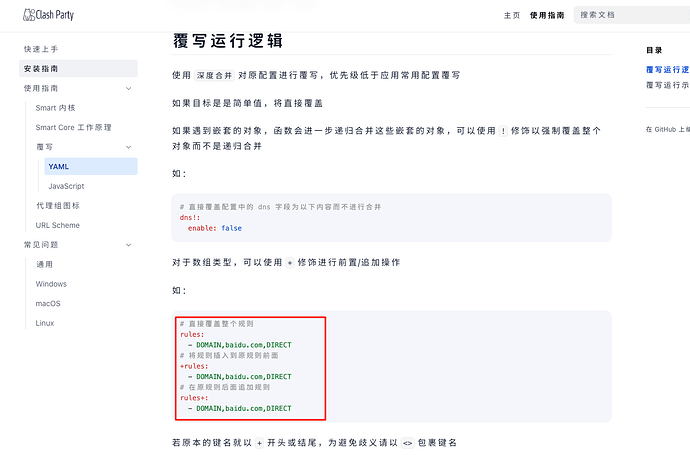Click the dns!: code line

point(190,217)
